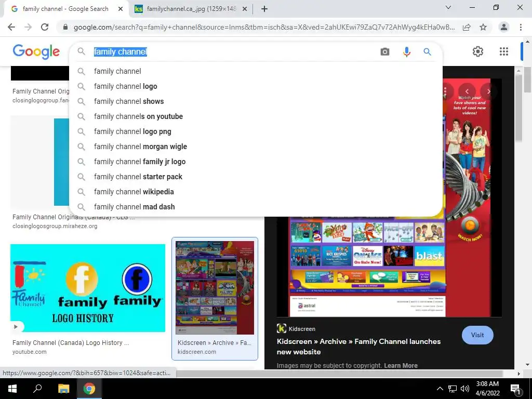
Task: Show previous image with left chevron in preview
Action: pyautogui.click(x=467, y=91)
